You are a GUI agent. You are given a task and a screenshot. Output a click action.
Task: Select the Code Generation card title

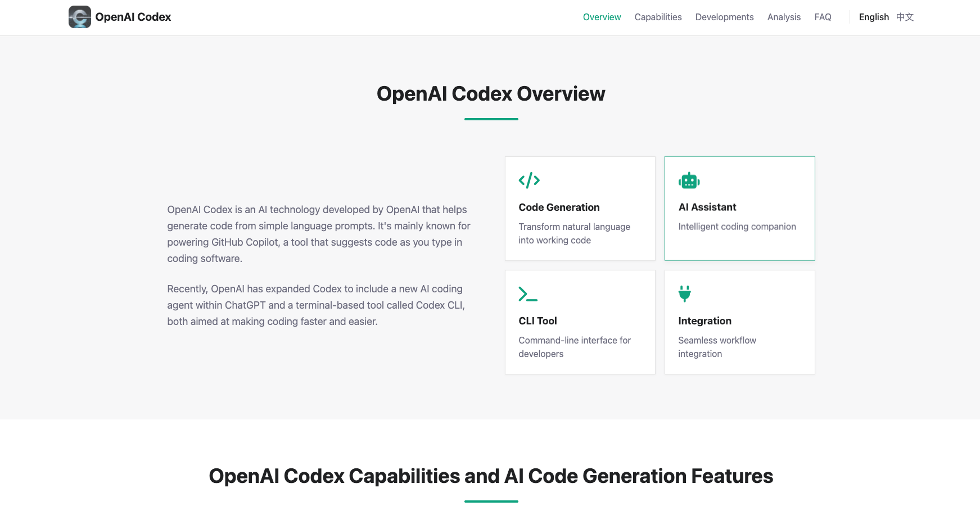pyautogui.click(x=559, y=207)
